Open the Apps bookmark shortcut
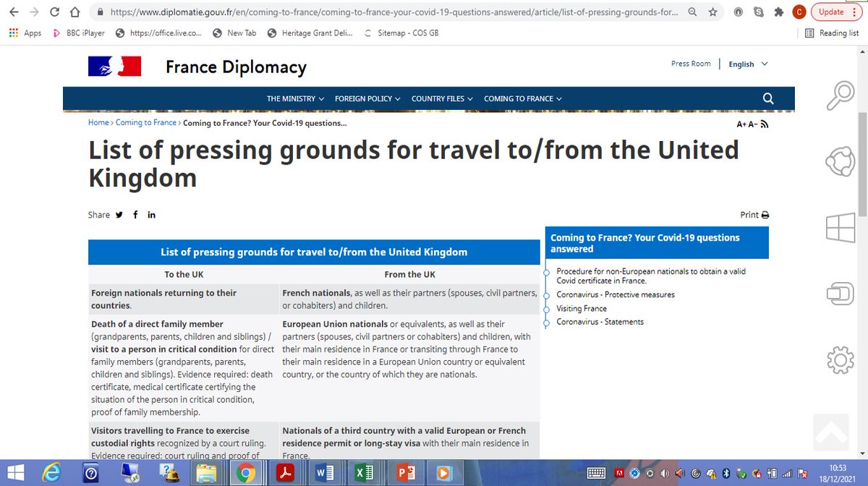 tap(25, 33)
